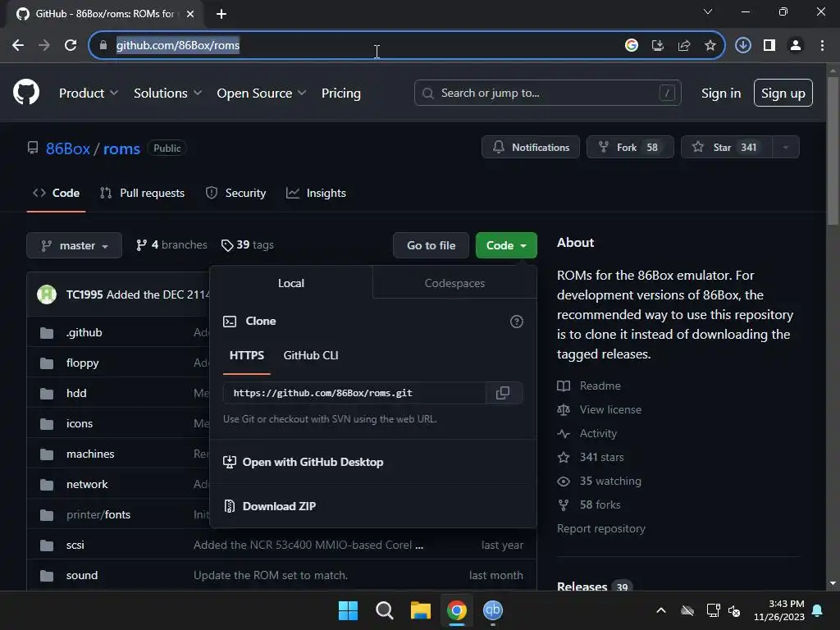Toggle the Chrome side panel icon

[x=769, y=45]
